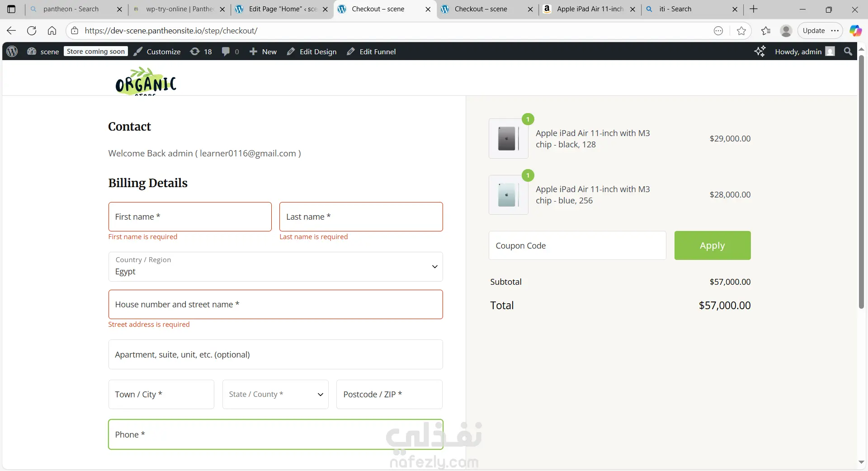Click the Apartment, suite, unit field
The image size is (868, 471).
[275, 354]
